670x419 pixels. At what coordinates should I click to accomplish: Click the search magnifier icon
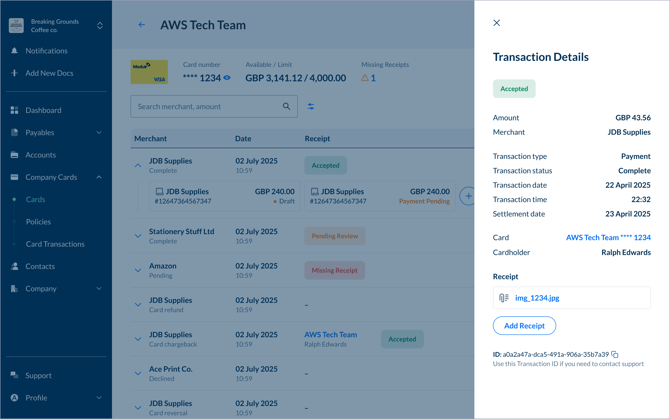(286, 106)
